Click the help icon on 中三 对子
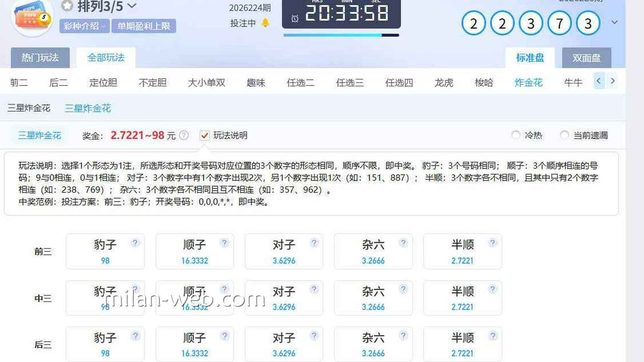This screenshot has width=644, height=362. [314, 289]
